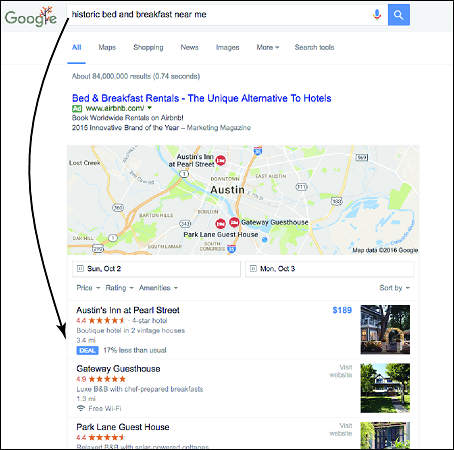Image resolution: width=454 pixels, height=450 pixels.
Task: Expand the airbnb ad URL arrow
Action: tap(150, 108)
